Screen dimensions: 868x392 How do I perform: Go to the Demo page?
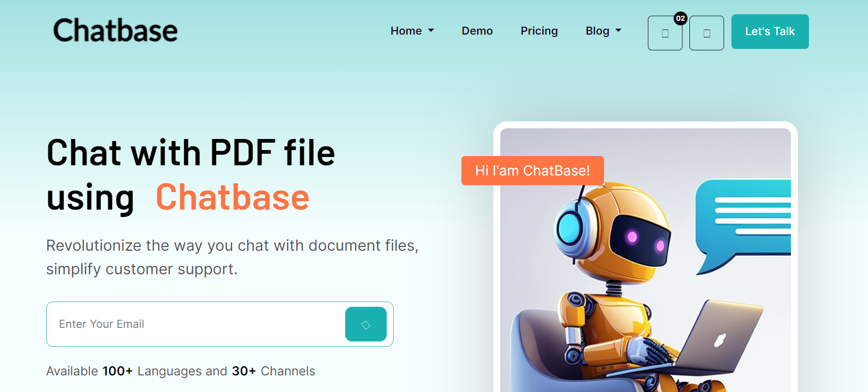(477, 31)
